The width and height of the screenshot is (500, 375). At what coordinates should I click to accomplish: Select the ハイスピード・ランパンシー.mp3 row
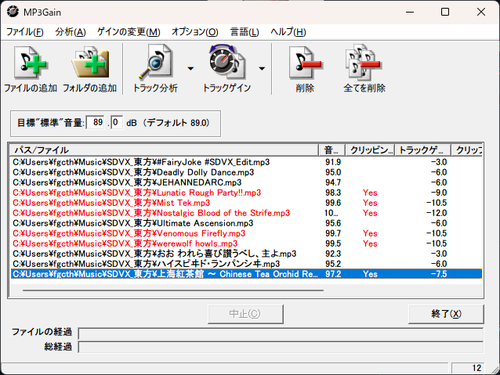coord(246,264)
